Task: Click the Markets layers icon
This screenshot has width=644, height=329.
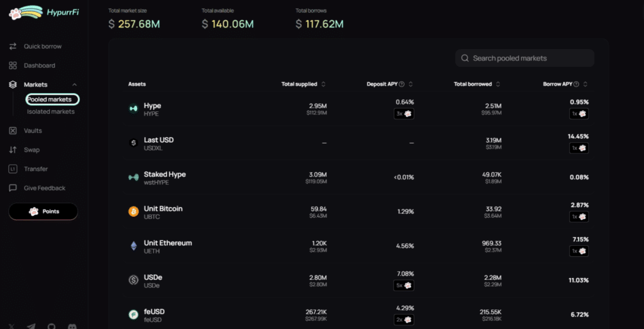Action: [x=13, y=85]
